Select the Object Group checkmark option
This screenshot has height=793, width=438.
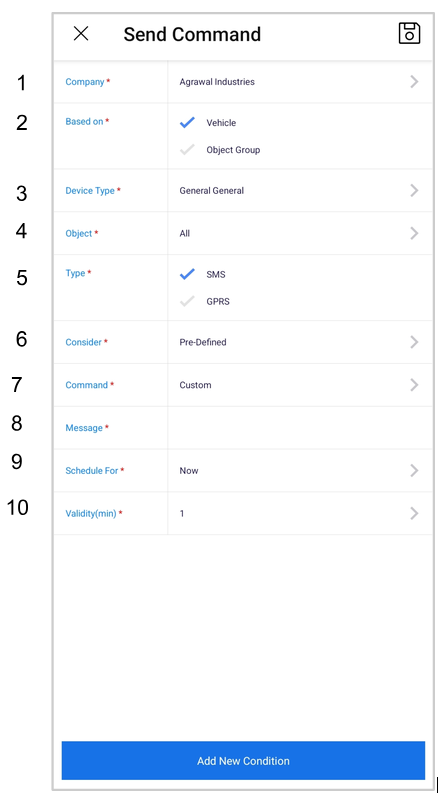point(187,150)
